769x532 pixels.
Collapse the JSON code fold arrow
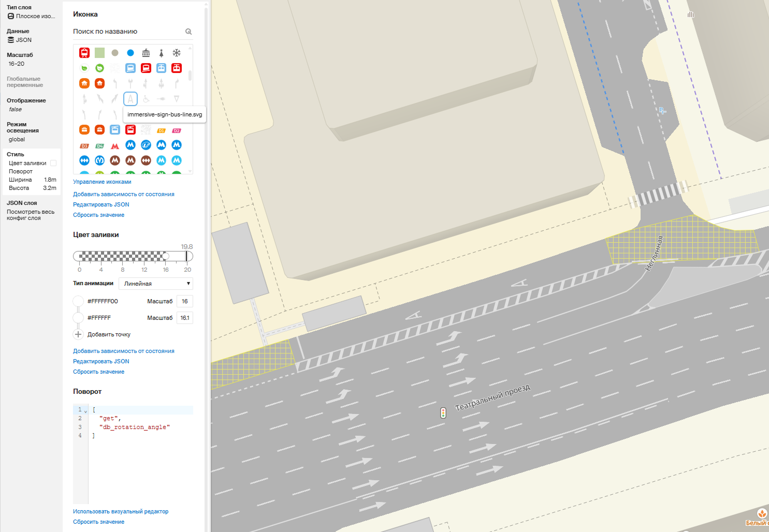click(85, 411)
